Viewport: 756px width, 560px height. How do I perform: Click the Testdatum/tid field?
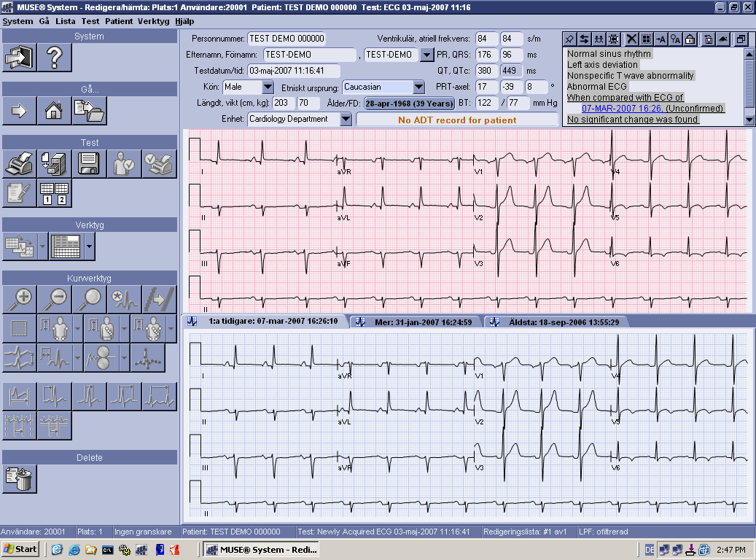point(294,71)
